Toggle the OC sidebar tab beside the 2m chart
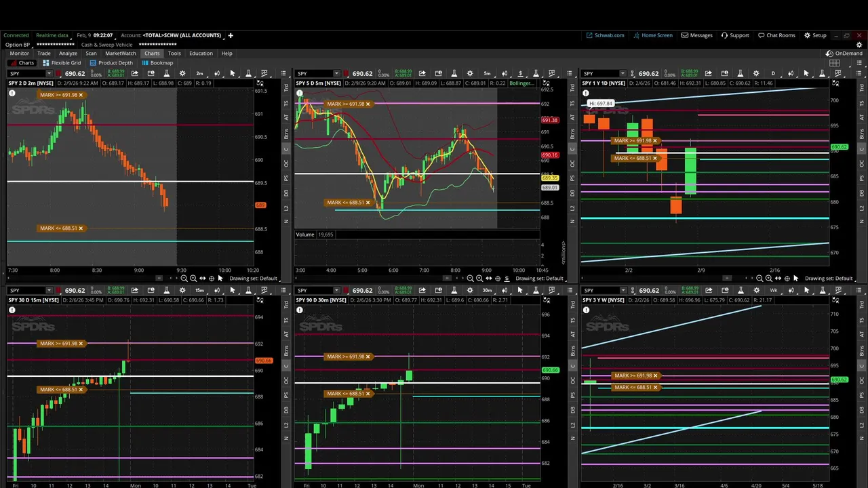Viewport: 868px width, 488px height. [x=286, y=163]
